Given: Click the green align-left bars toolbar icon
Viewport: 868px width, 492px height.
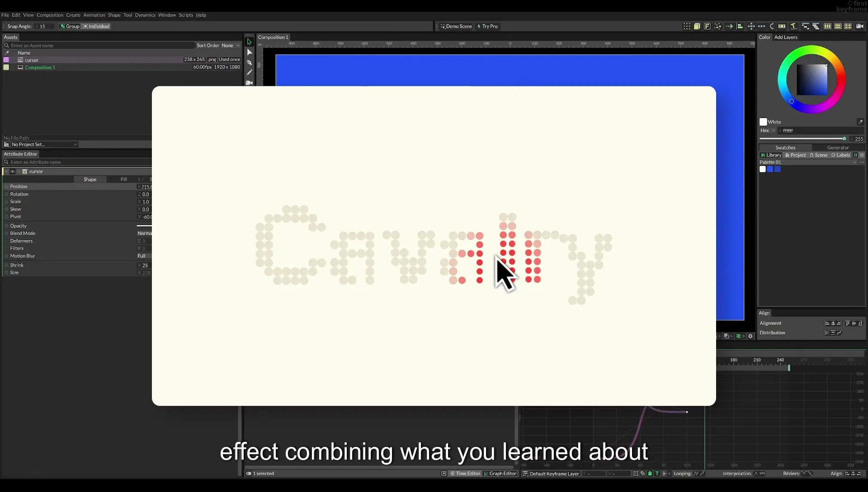Looking at the screenshot, I should [x=740, y=26].
